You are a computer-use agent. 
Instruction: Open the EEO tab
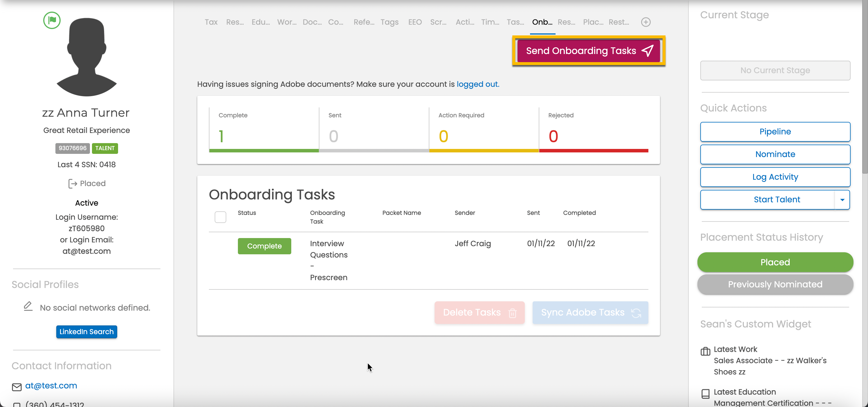click(x=415, y=22)
